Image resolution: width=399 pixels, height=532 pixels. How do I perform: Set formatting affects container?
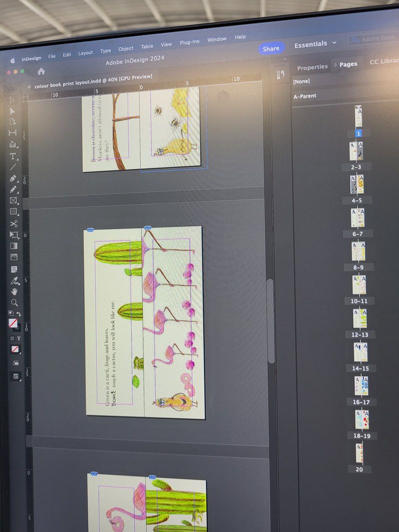coord(12,338)
